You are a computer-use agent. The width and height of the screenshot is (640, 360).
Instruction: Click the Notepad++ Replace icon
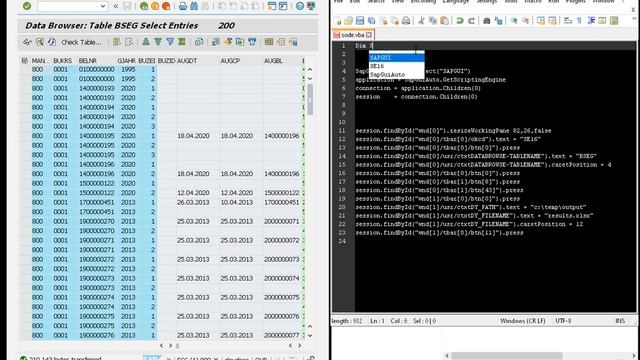point(498,20)
